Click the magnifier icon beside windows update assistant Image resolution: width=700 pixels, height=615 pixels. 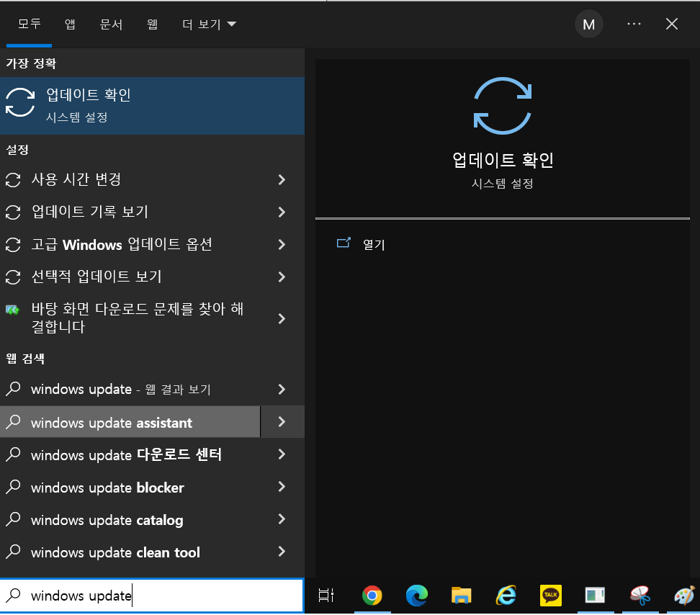(x=14, y=421)
